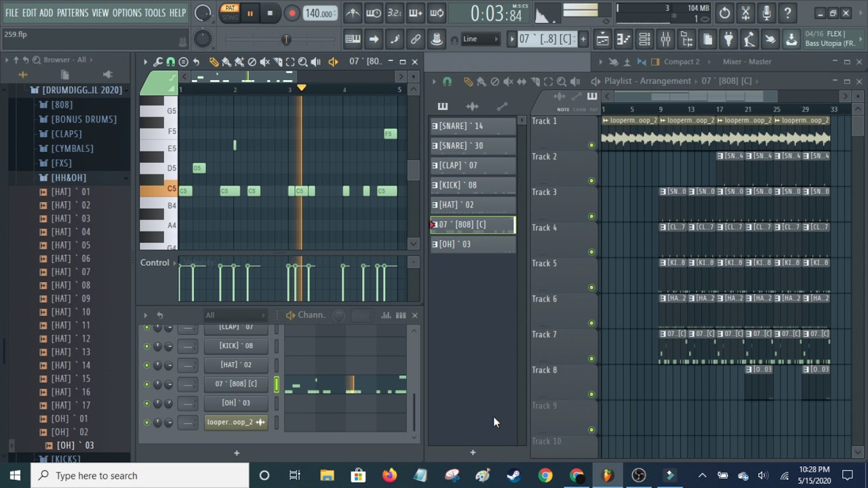868x488 pixels.
Task: Toggle the playlist magnet snap icon
Action: tap(447, 81)
